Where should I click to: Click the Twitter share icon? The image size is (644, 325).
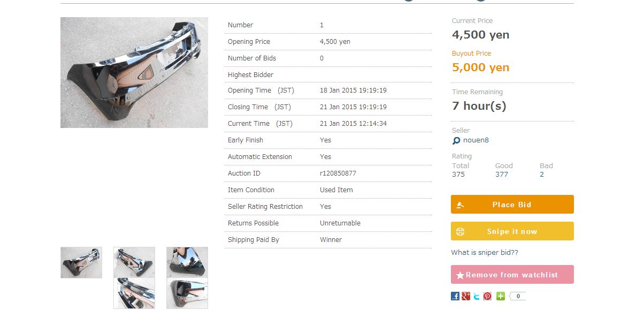click(x=477, y=296)
